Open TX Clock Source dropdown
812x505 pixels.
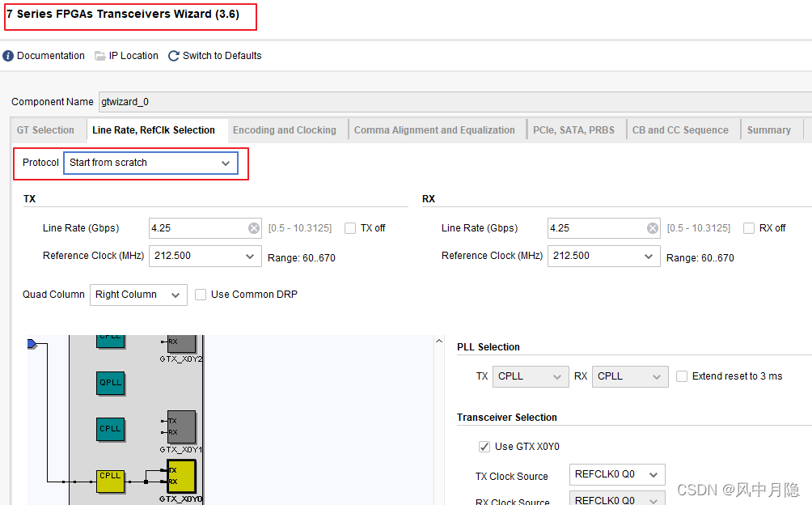point(617,474)
